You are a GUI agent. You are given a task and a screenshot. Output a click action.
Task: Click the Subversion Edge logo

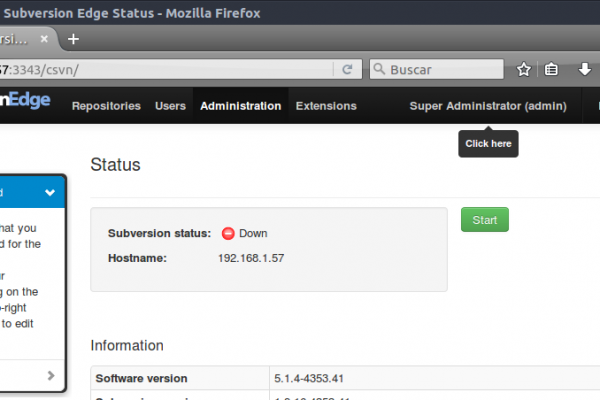pyautogui.click(x=25, y=100)
